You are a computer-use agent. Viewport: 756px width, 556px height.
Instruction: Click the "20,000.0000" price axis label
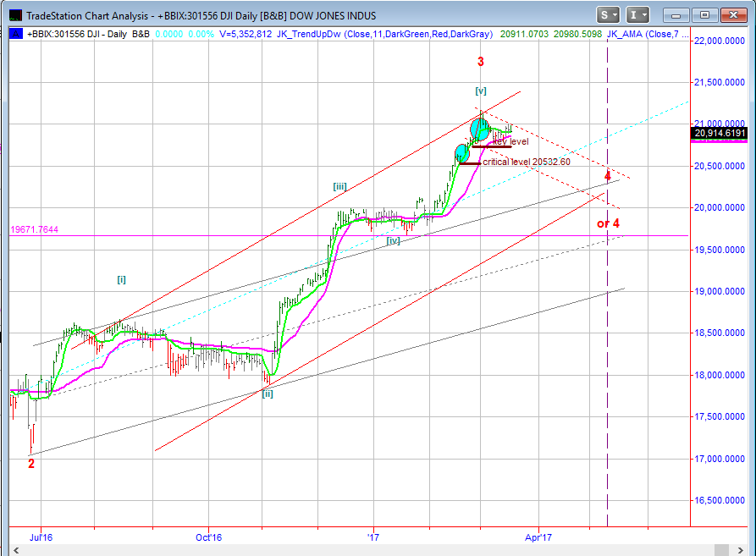pyautogui.click(x=720, y=207)
